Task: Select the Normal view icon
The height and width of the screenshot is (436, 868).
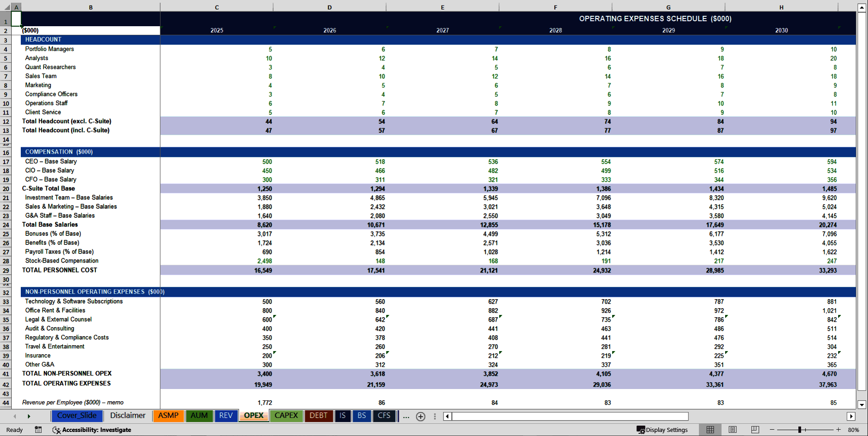Action: tap(710, 429)
